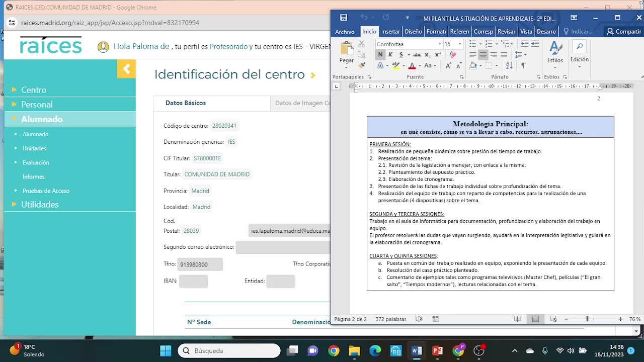This screenshot has width=644, height=362.
Task: Toggle bold formatting (N) in Word
Action: coord(380,55)
